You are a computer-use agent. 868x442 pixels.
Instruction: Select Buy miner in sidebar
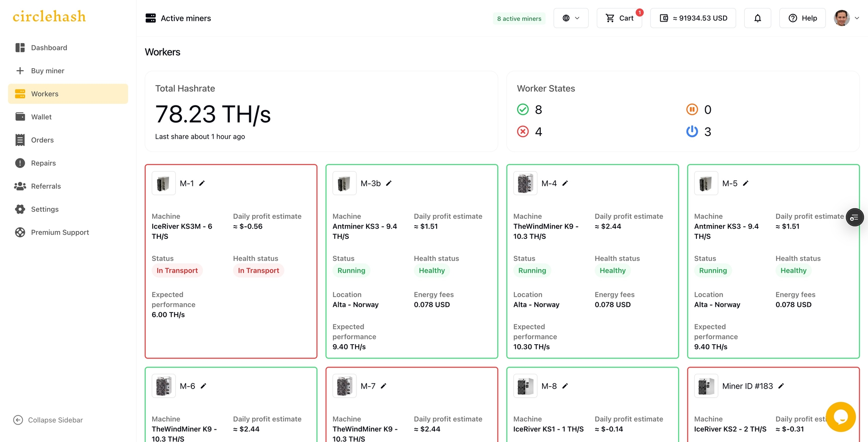[47, 71]
